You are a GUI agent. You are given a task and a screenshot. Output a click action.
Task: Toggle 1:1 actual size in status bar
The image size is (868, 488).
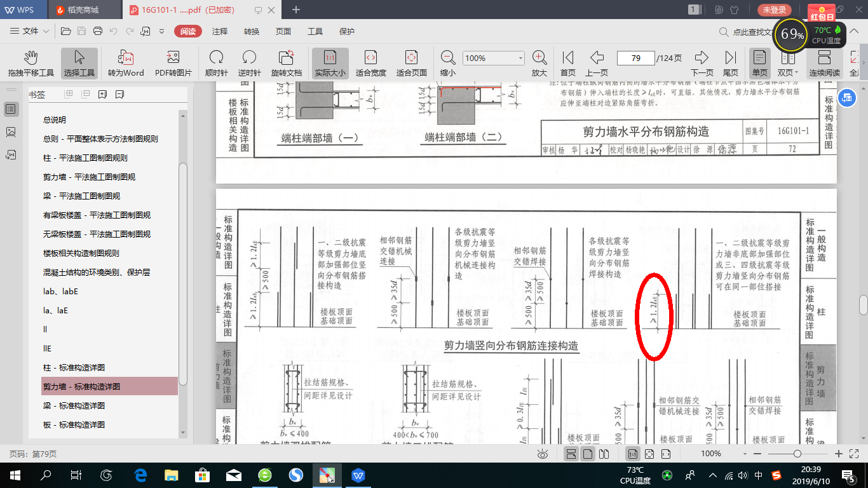[x=633, y=454]
